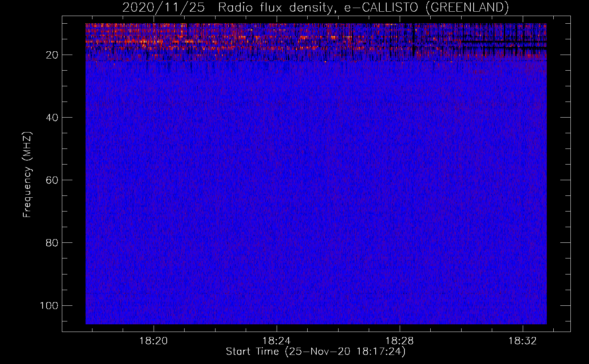This screenshot has width=589, height=364.
Task: Pick the 18:32 time tick label
Action: tap(523, 341)
